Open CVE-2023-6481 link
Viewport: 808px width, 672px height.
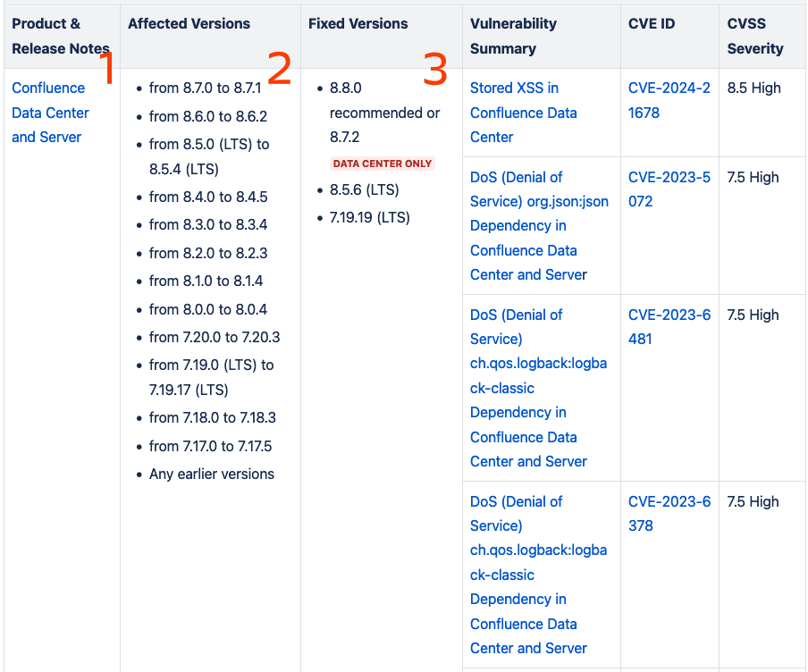669,327
